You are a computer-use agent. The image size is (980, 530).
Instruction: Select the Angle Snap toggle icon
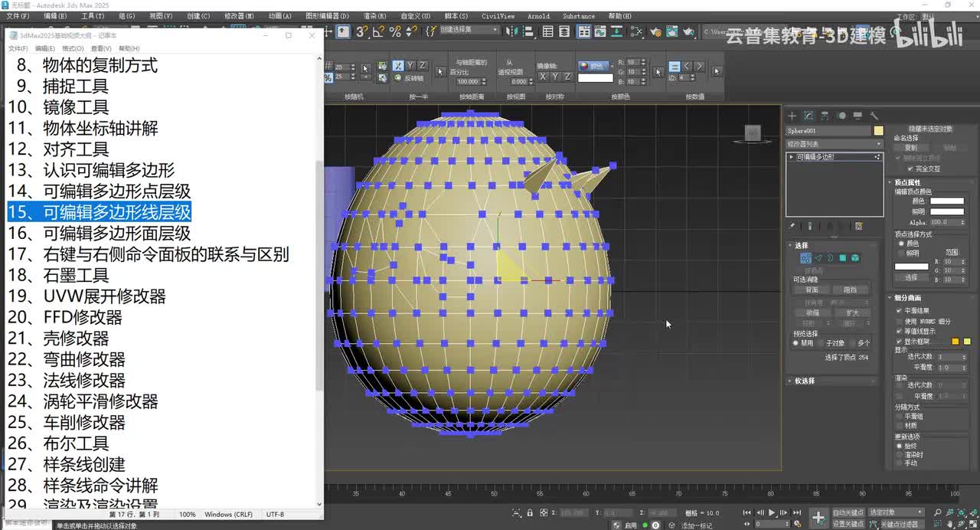click(x=378, y=31)
